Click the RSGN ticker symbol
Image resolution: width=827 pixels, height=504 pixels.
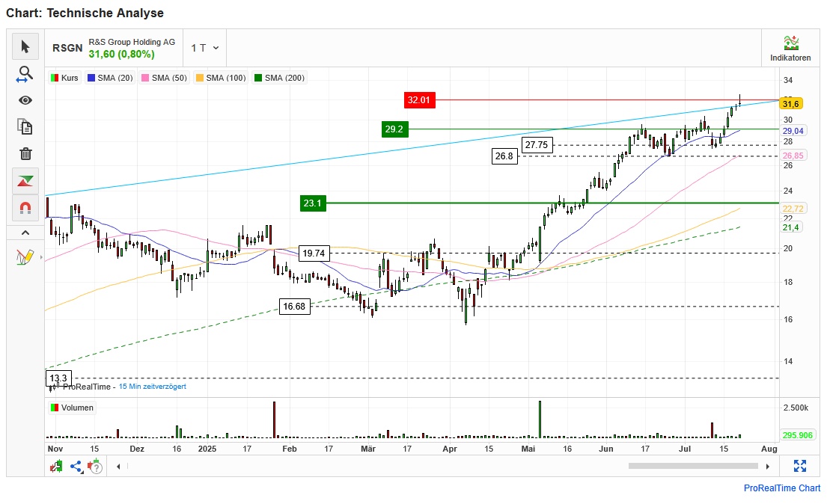point(67,48)
